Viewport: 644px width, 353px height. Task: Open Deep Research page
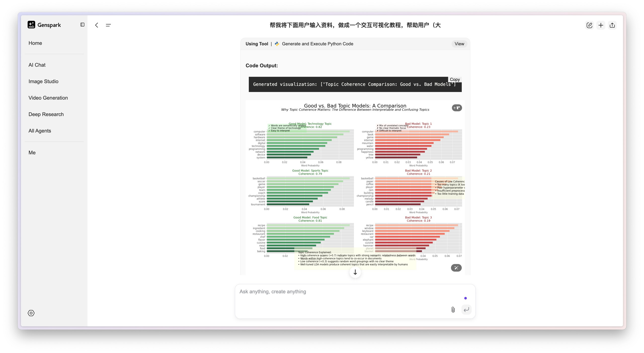pyautogui.click(x=46, y=114)
